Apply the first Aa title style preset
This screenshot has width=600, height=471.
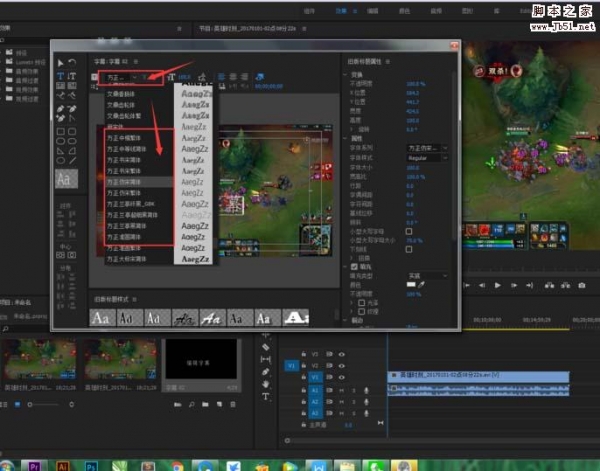(99, 317)
